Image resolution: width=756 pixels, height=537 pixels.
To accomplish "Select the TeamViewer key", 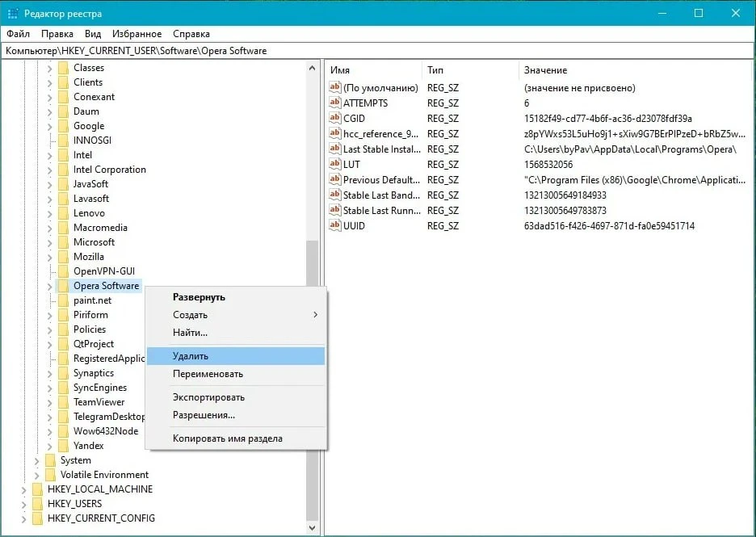I will point(99,402).
